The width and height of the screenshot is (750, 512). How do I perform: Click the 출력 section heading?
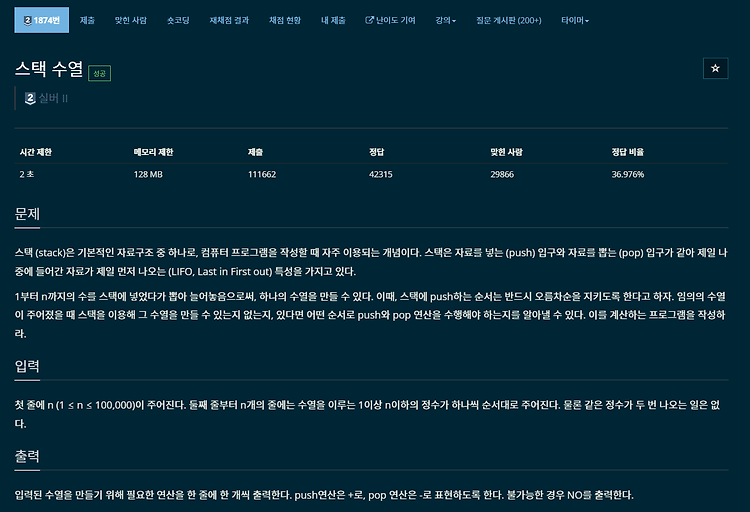pyautogui.click(x=27, y=456)
